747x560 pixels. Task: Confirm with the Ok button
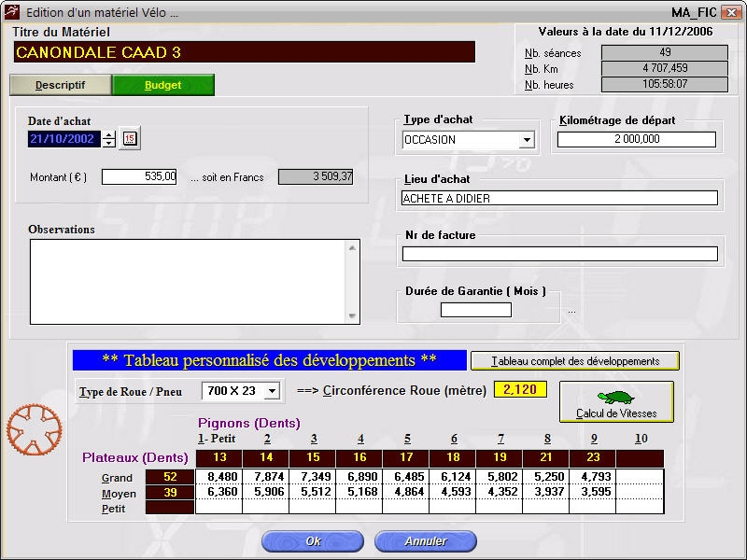313,541
